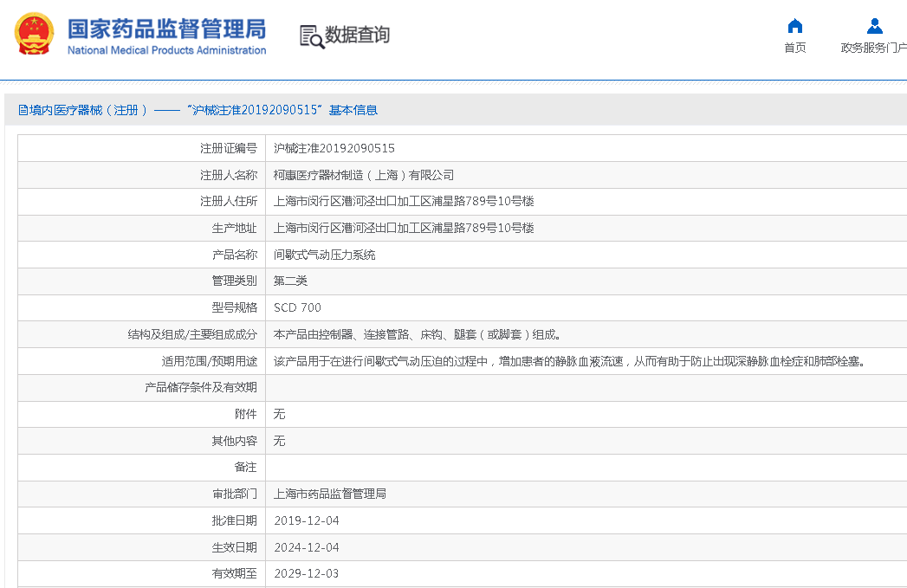Click the 首页 house icon

point(794,26)
